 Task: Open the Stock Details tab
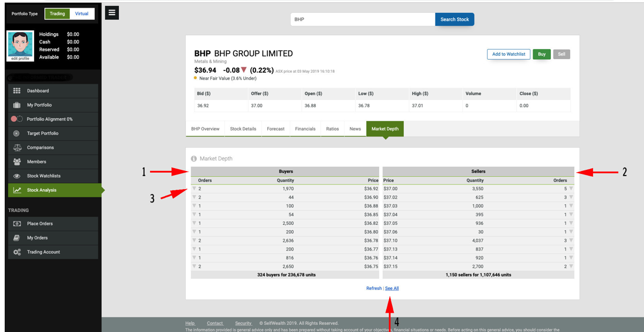tap(243, 129)
